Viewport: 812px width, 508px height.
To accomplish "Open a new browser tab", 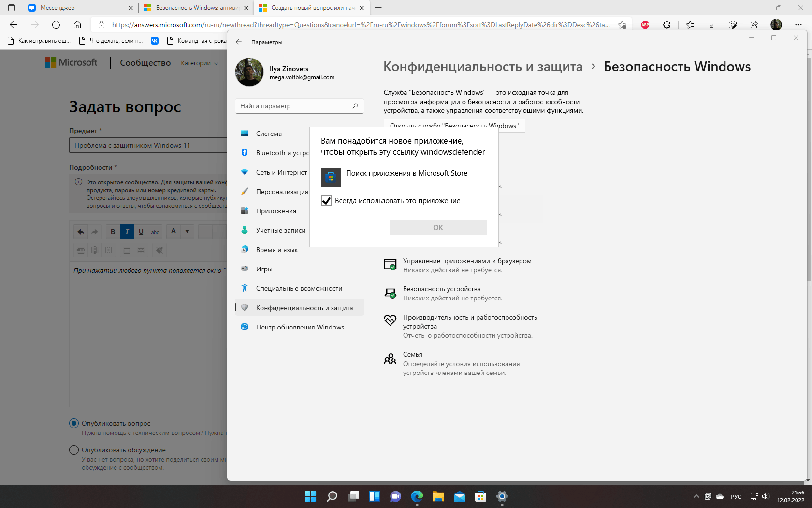I will pos(378,8).
